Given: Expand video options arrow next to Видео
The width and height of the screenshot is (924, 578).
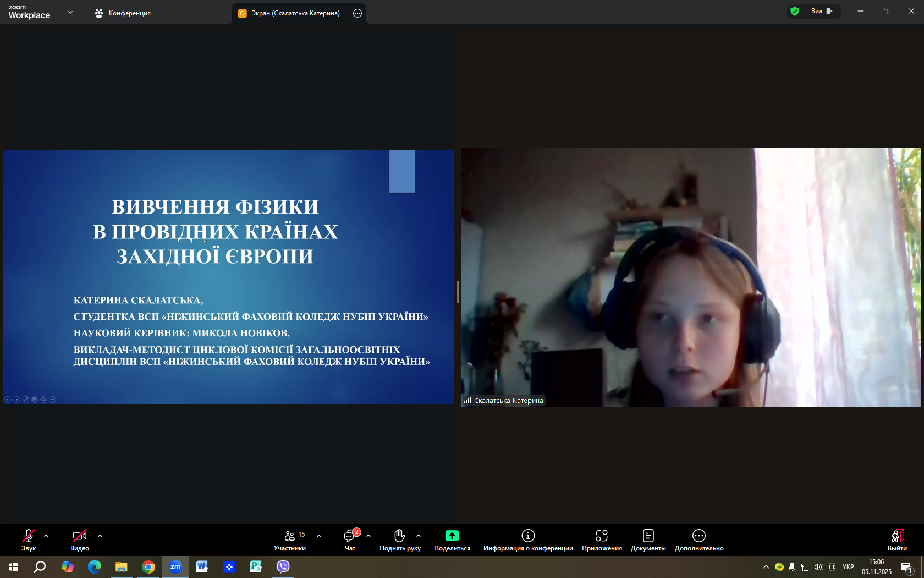Looking at the screenshot, I should point(100,536).
